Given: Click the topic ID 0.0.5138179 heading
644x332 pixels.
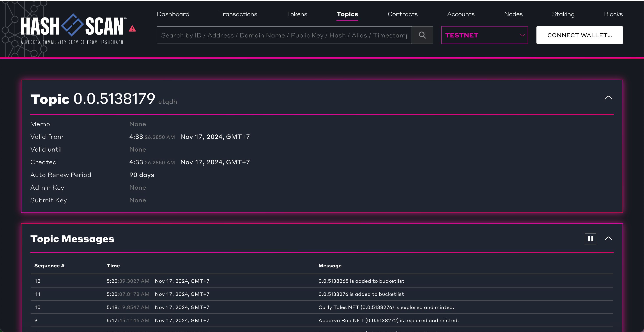Looking at the screenshot, I should coord(114,99).
